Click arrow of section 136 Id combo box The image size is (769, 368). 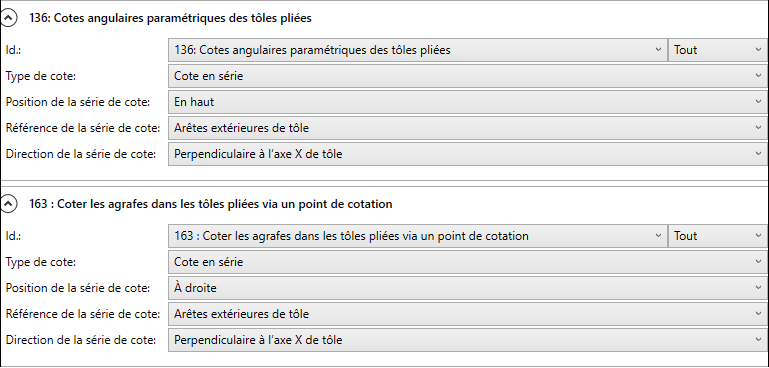point(658,50)
